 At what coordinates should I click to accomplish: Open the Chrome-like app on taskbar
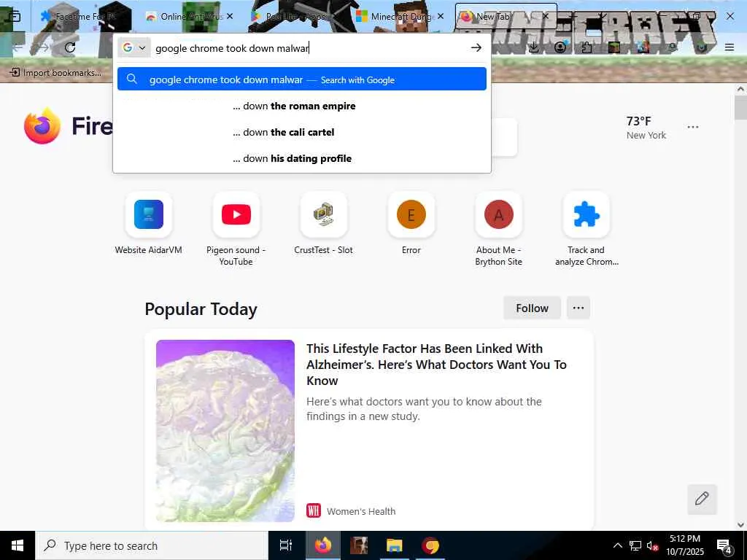click(x=430, y=545)
